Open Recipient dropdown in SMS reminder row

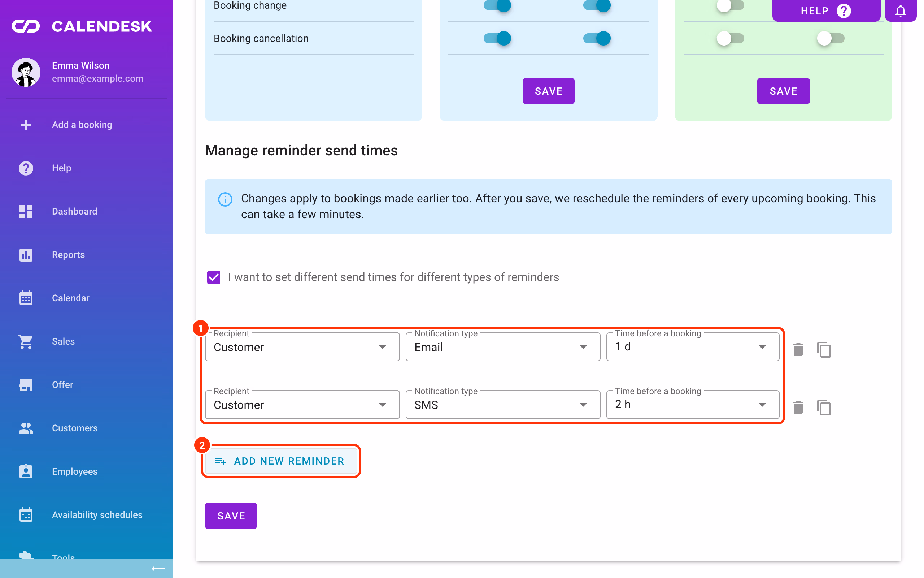(x=302, y=405)
